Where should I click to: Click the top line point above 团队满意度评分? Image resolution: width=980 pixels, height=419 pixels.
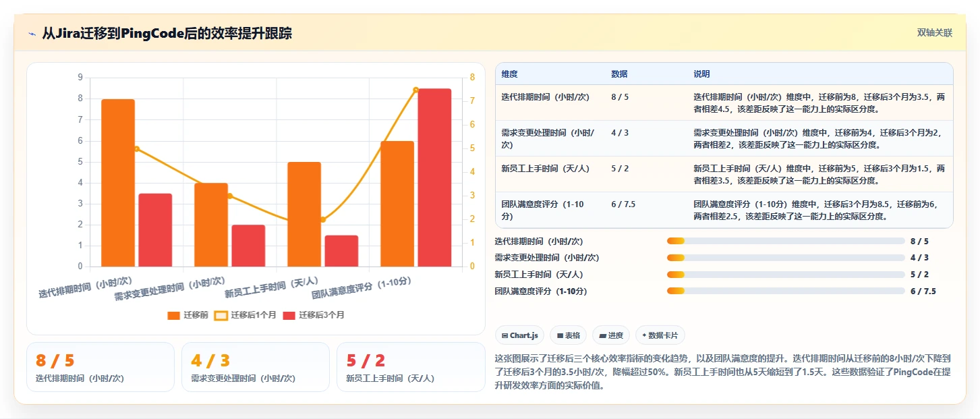click(x=415, y=90)
